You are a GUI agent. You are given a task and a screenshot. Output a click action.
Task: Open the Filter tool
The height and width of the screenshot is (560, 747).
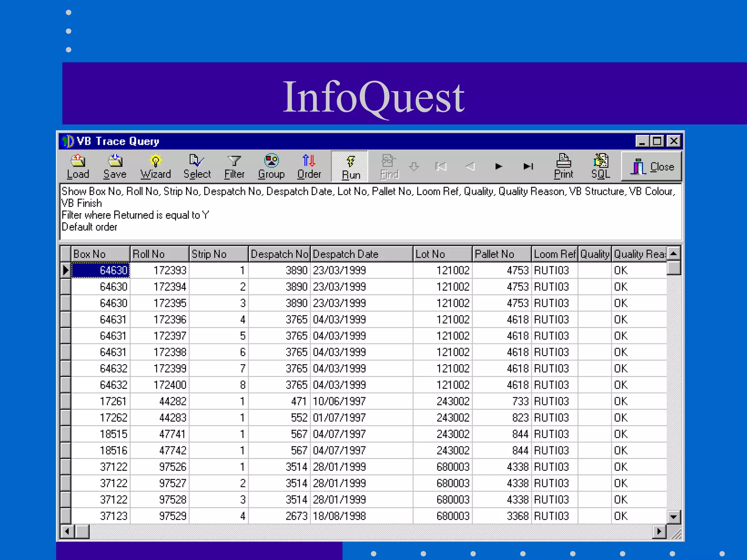click(234, 167)
